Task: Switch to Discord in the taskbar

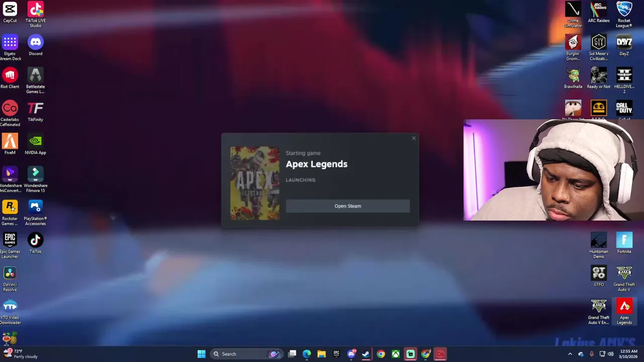Action: pos(351,354)
